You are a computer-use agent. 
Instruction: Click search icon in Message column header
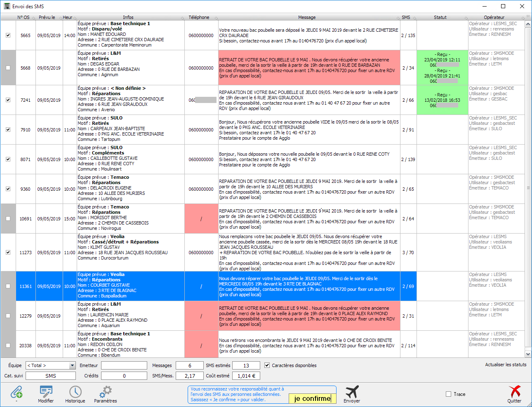tap(398, 18)
